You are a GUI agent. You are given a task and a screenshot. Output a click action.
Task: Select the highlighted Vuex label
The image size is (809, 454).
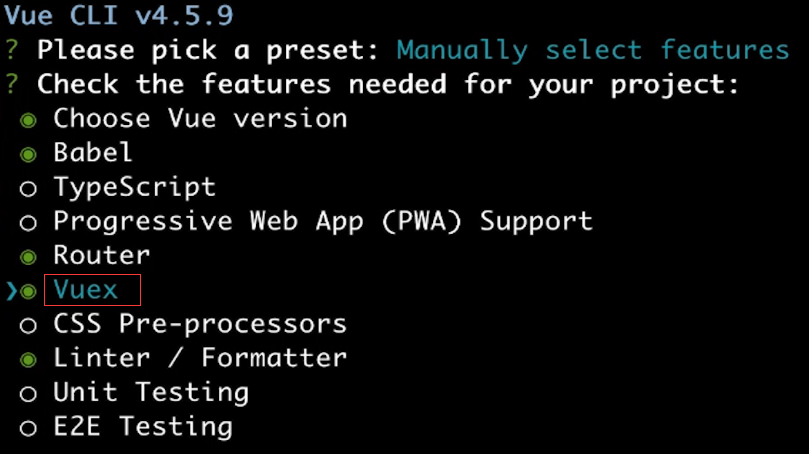[x=86, y=289]
